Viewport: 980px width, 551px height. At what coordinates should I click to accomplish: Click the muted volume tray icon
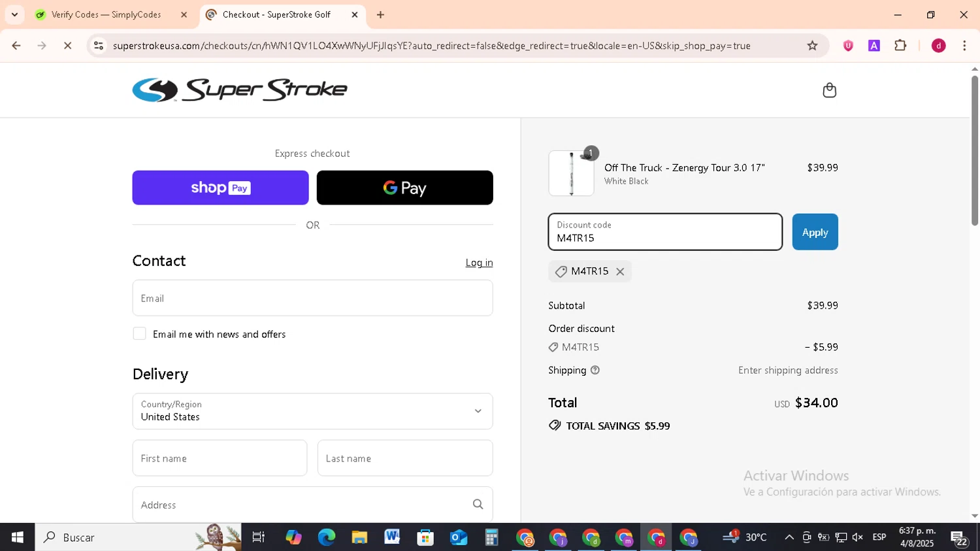coord(858,537)
